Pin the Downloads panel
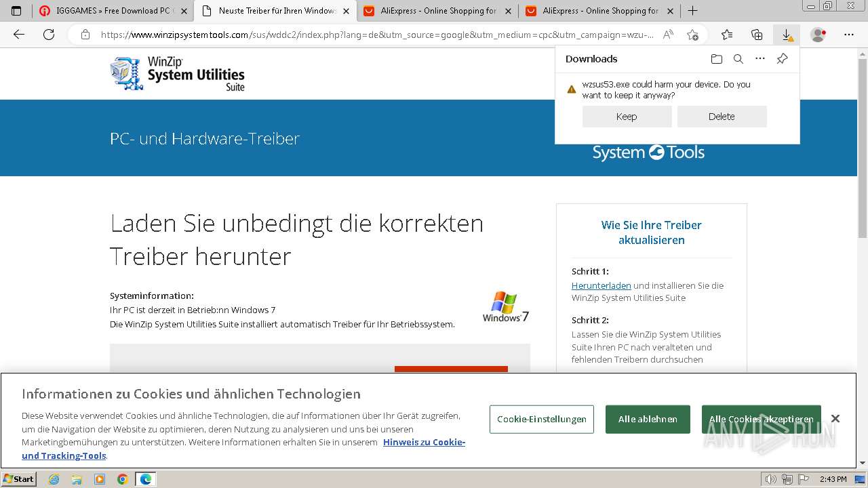The image size is (868, 488). coord(782,59)
